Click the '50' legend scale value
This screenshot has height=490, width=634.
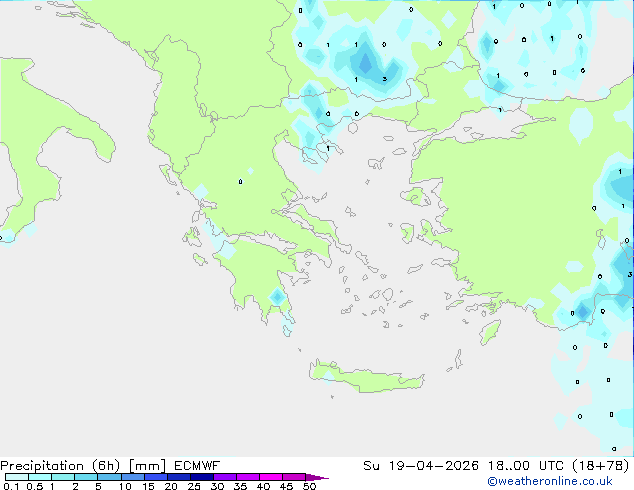click(x=310, y=486)
